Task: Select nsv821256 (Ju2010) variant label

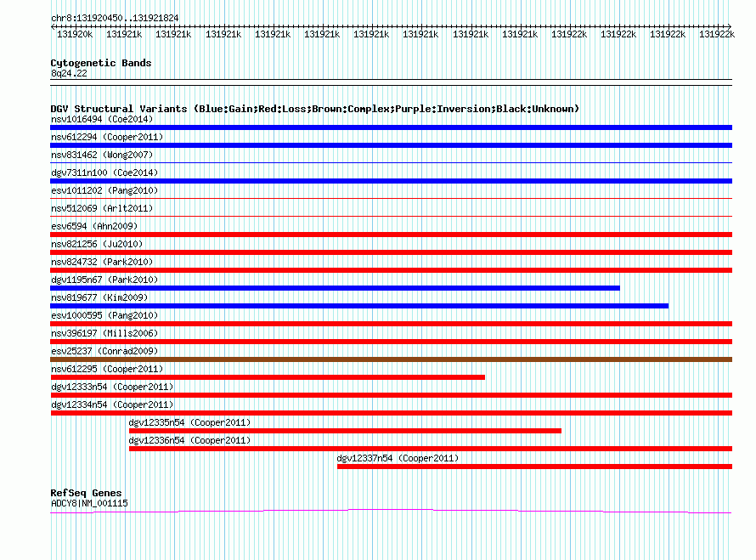Action: tap(97, 244)
